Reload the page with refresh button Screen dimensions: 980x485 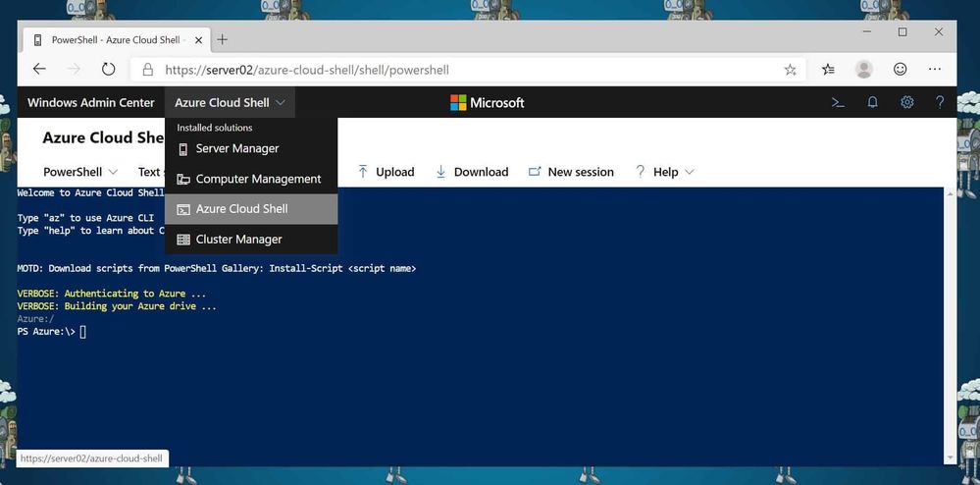pyautogui.click(x=109, y=70)
